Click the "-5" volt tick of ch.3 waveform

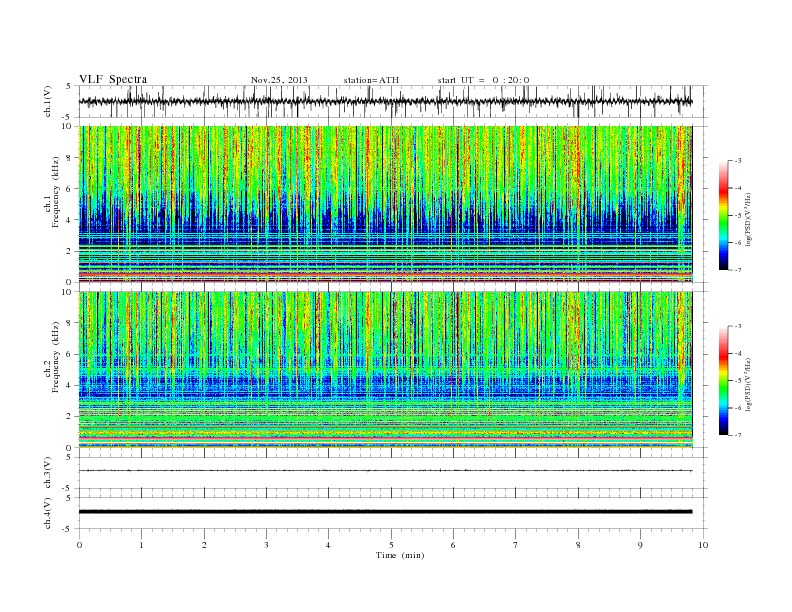(68, 489)
